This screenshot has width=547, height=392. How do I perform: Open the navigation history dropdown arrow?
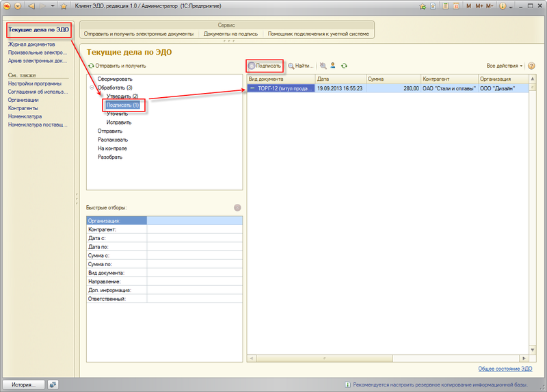pos(53,6)
